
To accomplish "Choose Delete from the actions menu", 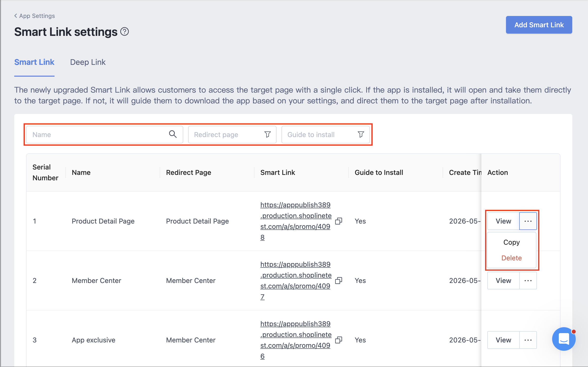I will click(x=512, y=258).
